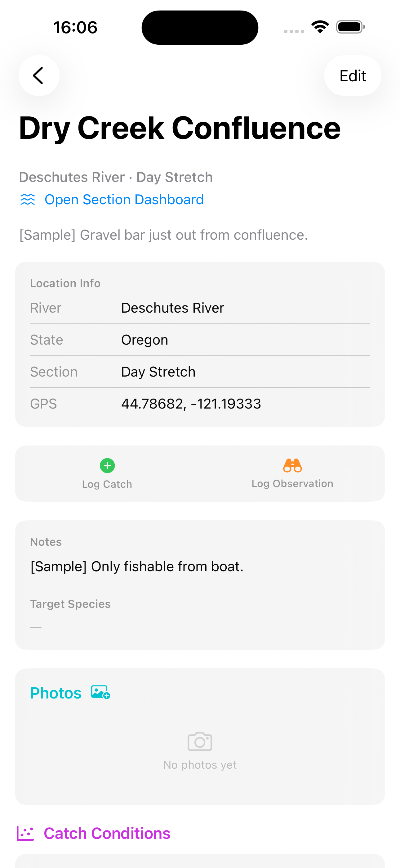Viewport: 400px width, 868px height.
Task: Select Log Observation label
Action: pyautogui.click(x=292, y=484)
